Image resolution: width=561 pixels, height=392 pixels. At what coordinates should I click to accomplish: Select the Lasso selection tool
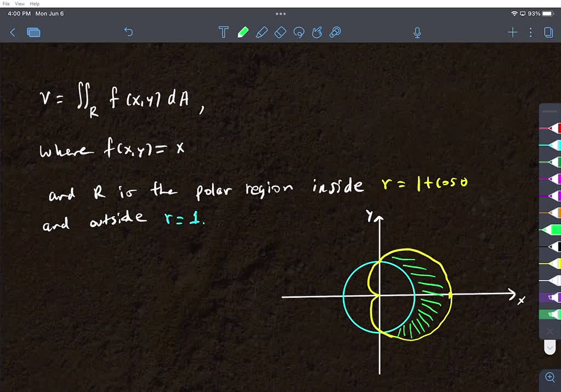[299, 32]
